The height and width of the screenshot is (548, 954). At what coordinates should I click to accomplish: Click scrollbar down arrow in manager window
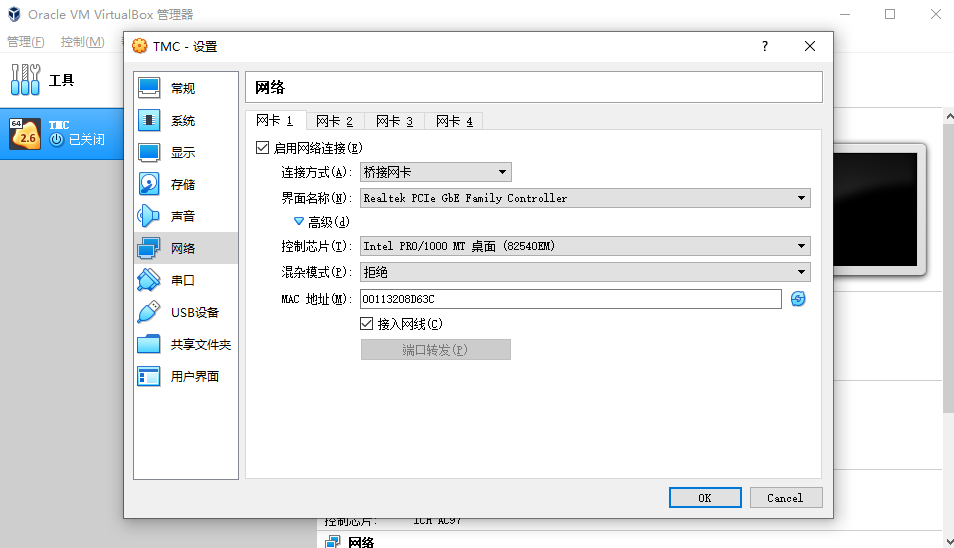click(x=949, y=541)
